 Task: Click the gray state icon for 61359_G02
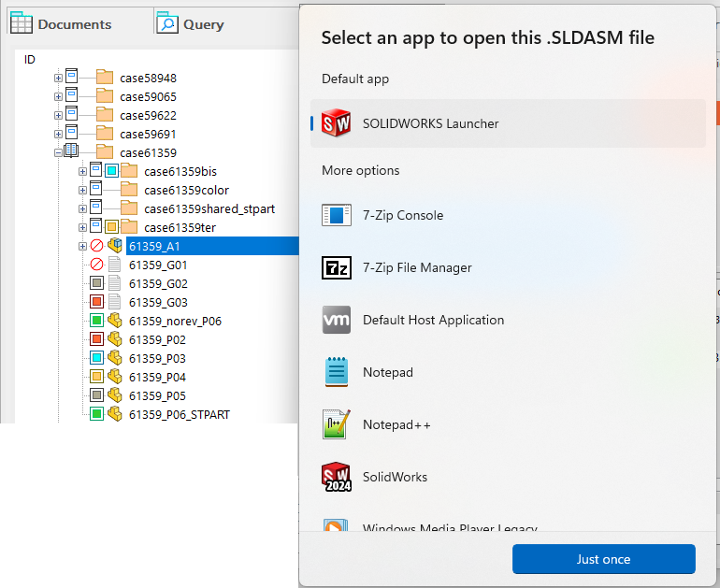tap(96, 283)
